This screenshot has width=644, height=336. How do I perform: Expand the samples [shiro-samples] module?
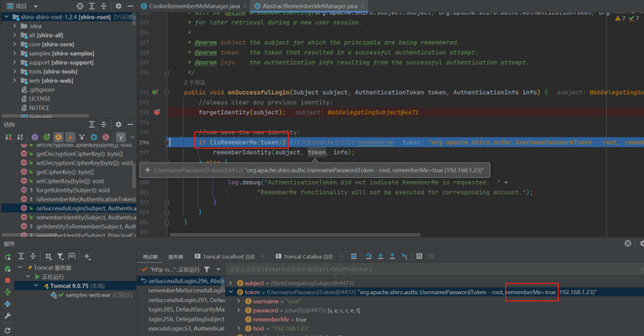point(15,54)
